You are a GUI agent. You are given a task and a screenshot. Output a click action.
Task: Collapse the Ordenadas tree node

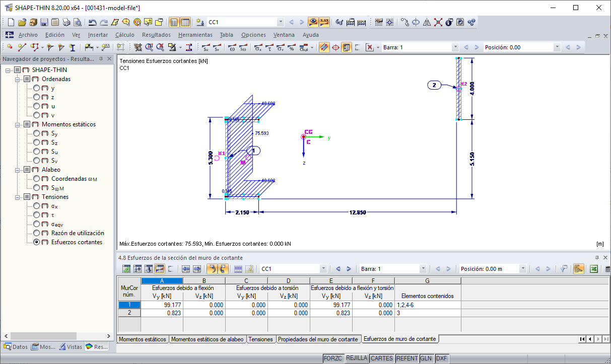coord(17,79)
